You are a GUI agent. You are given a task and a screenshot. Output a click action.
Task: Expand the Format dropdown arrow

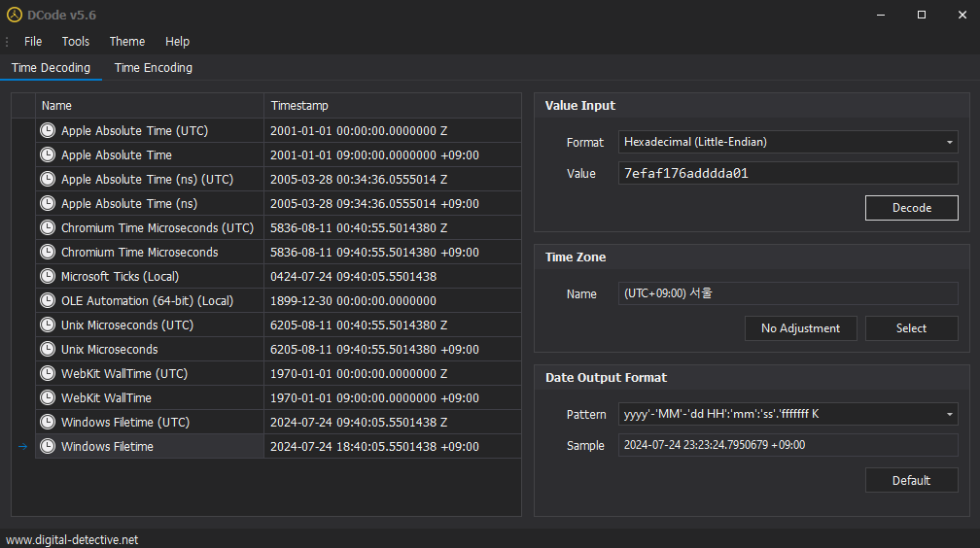coord(949,143)
